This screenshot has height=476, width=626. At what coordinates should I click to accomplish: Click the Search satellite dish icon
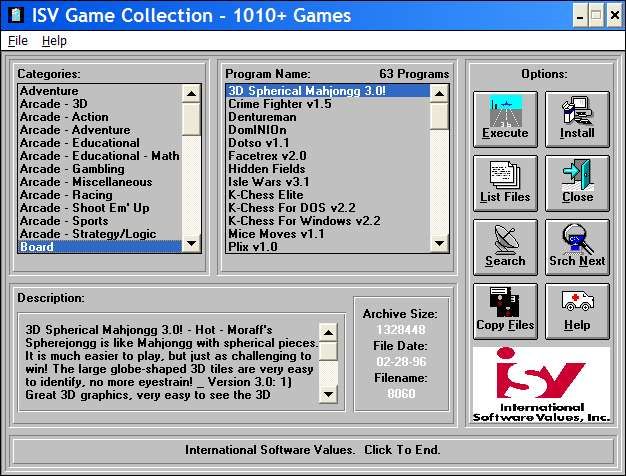tap(505, 247)
